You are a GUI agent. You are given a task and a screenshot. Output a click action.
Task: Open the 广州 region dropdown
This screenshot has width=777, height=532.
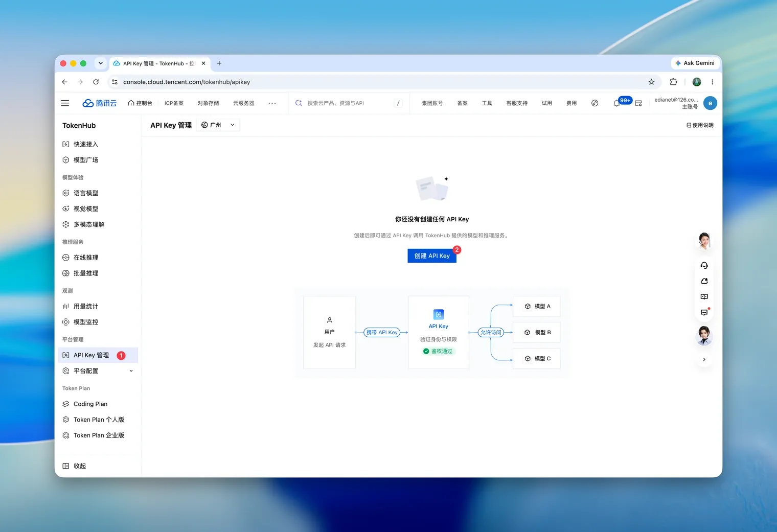(x=218, y=125)
